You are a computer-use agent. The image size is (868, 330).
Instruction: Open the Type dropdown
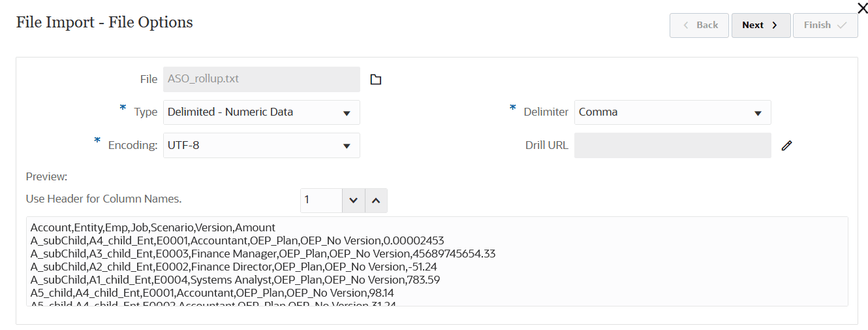261,112
